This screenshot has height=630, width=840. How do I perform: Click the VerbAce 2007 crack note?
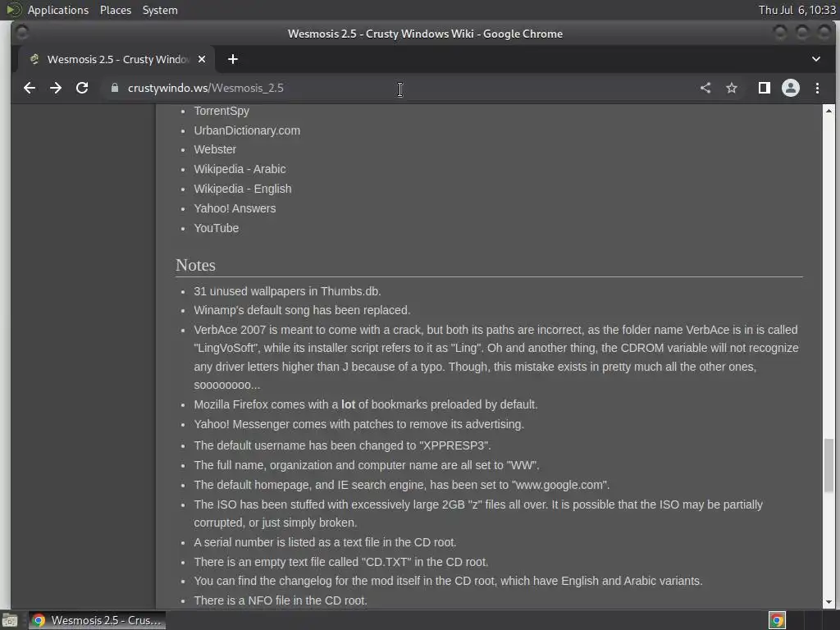point(496,358)
